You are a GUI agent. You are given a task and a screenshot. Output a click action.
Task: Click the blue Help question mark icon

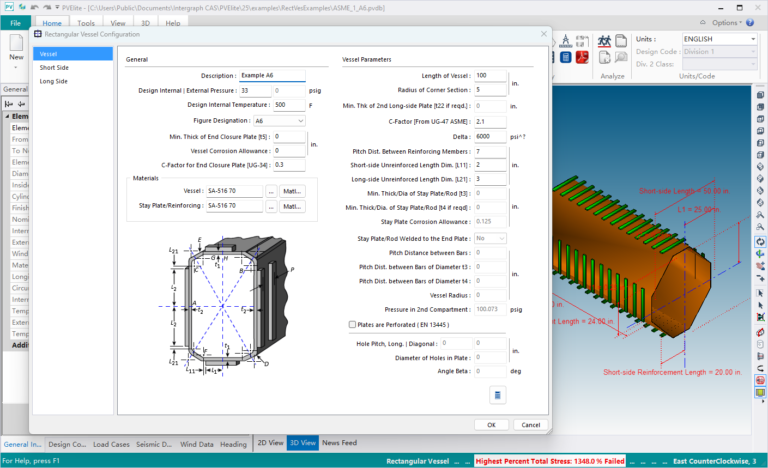[750, 23]
